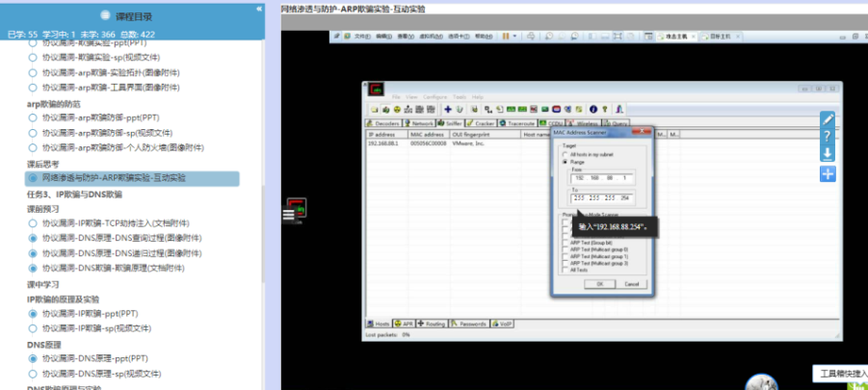Screen dimensions: 868x390
Task: Collapse the course catalog sidebar panel
Action: pos(258,8)
